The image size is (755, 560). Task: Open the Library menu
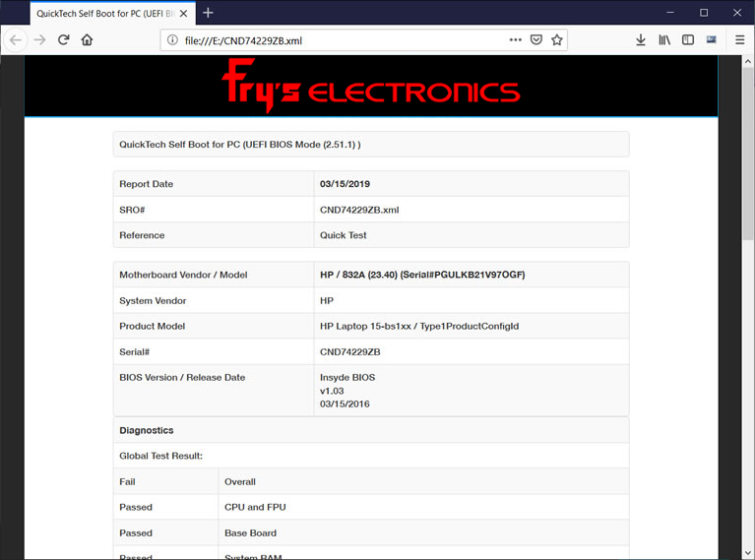point(664,40)
